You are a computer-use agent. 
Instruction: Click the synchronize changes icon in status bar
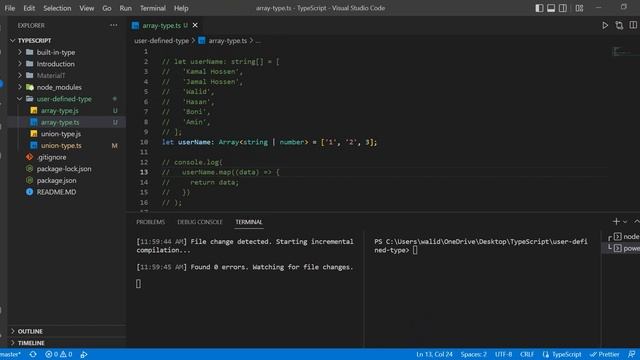(33, 354)
